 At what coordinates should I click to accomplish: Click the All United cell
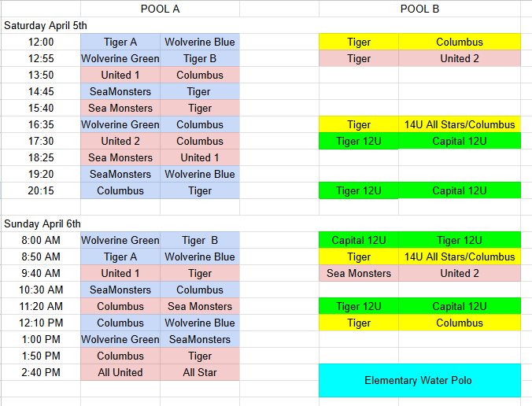(x=120, y=372)
